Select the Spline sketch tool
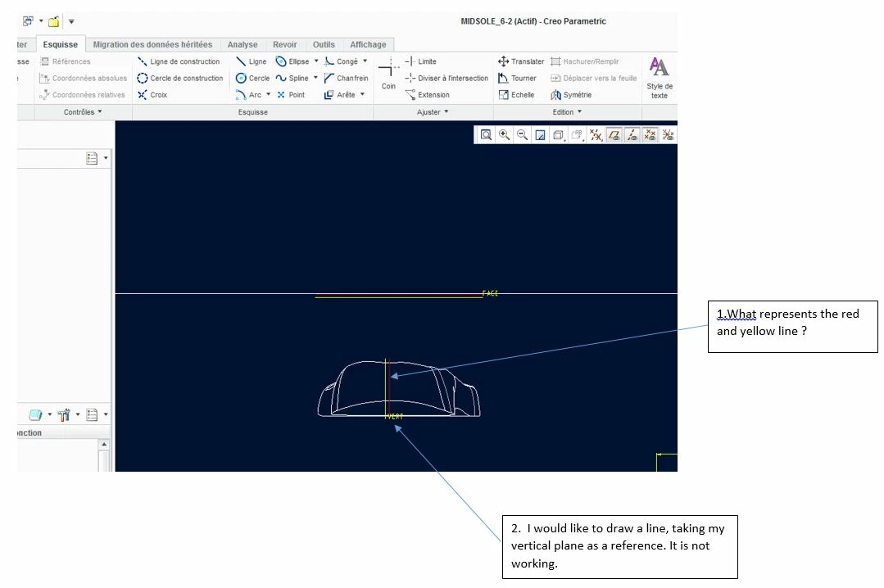884x588 pixels. coord(292,79)
